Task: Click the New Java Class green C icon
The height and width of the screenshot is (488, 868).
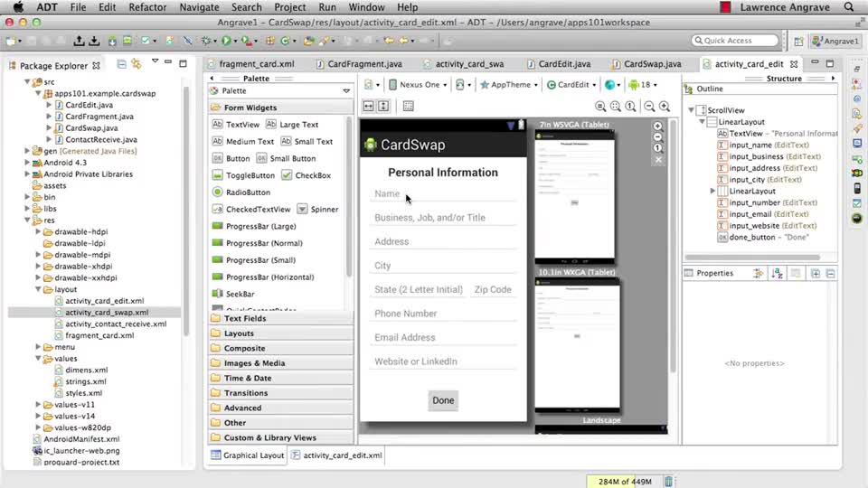Action: click(285, 41)
